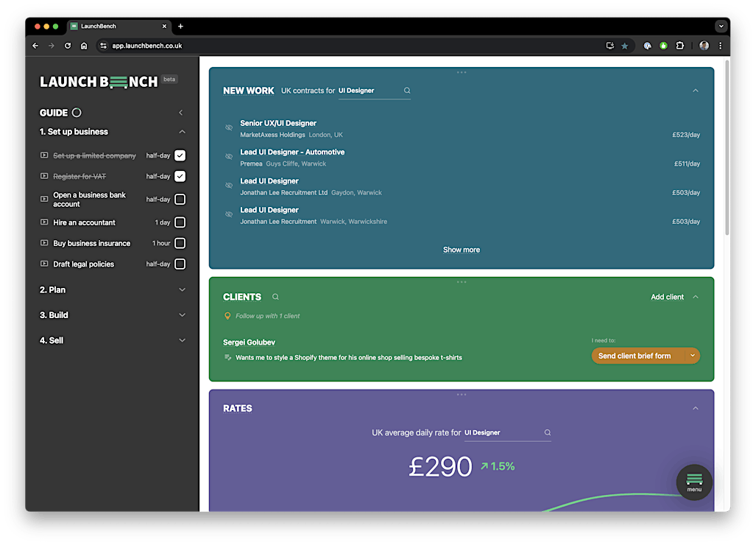Collapse the New Work panel
The height and width of the screenshot is (545, 756).
(x=696, y=91)
